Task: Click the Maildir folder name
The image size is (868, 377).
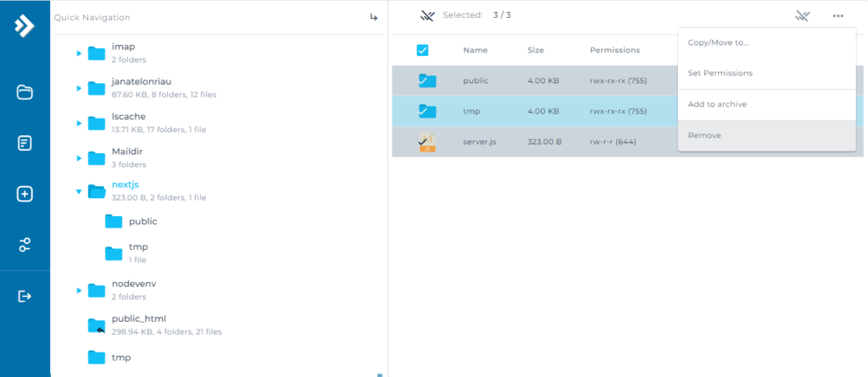Action: tap(127, 152)
